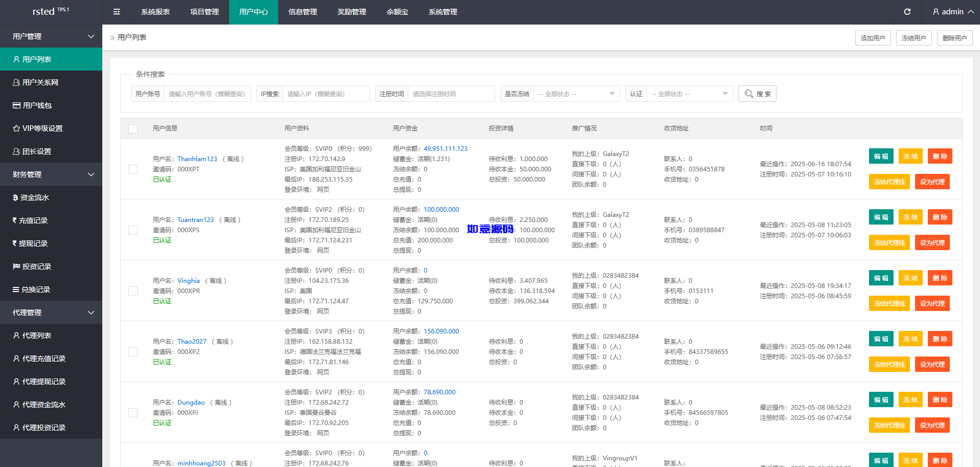
Task: Click the admin user avatar icon
Action: pos(936,12)
